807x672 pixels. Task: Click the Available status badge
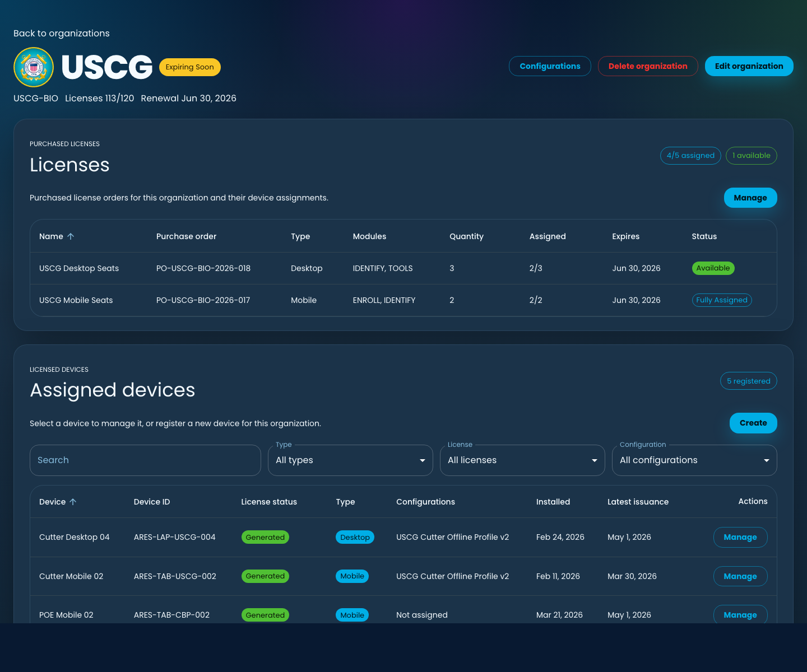[713, 268]
